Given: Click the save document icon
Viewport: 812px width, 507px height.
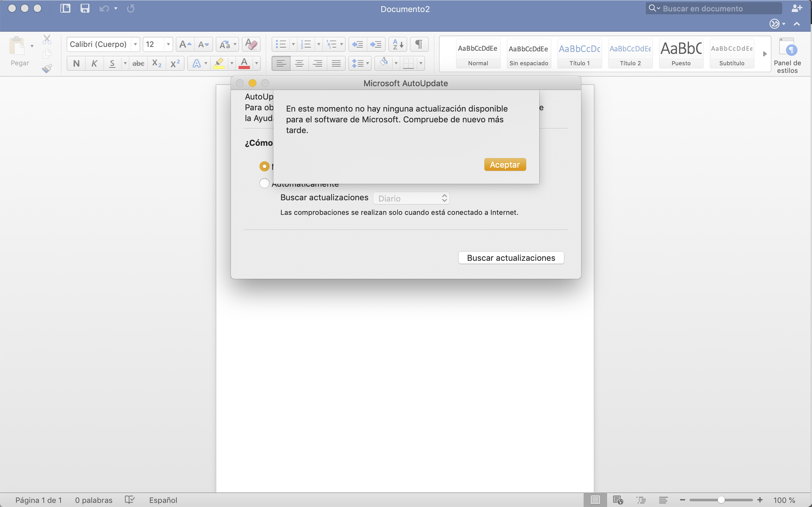Looking at the screenshot, I should (85, 8).
